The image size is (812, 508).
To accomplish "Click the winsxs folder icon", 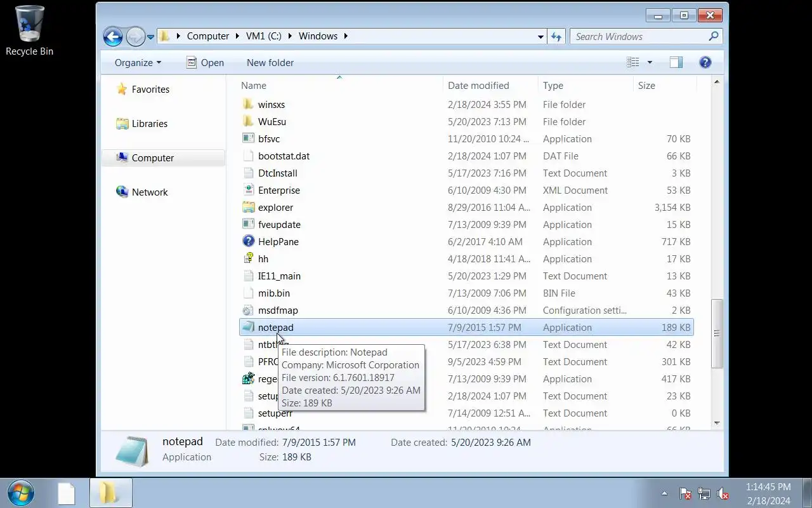I will click(248, 104).
